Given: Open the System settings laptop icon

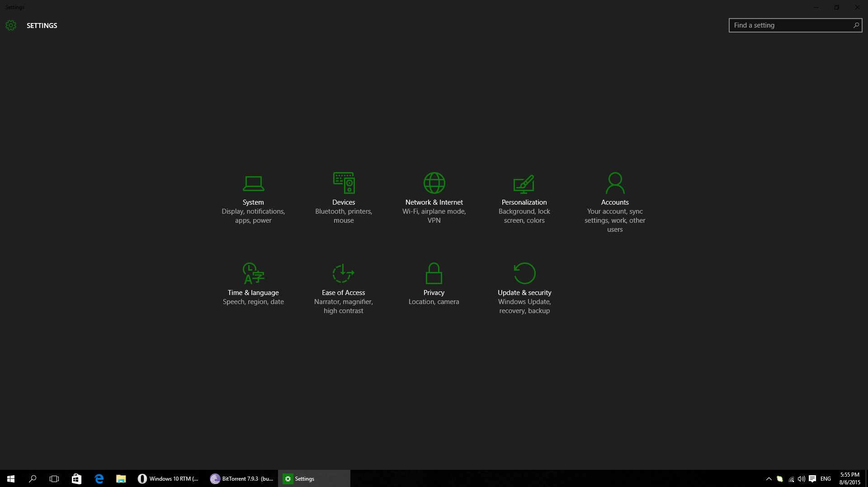Looking at the screenshot, I should point(253,183).
